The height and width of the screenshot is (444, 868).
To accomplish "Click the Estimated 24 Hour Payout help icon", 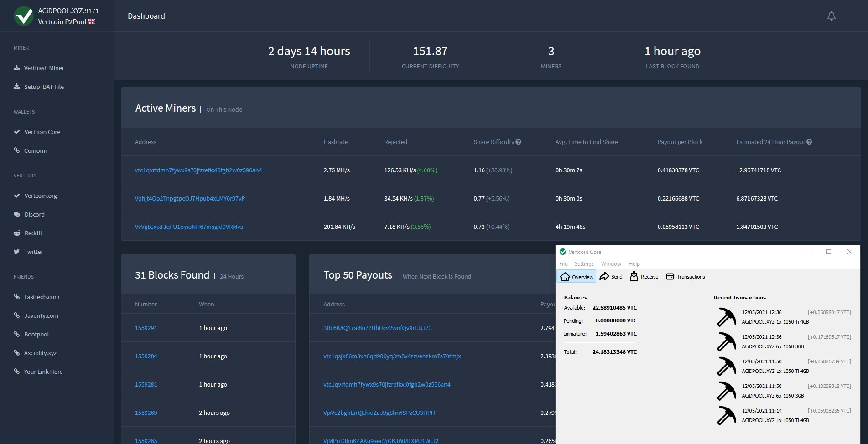I will (809, 142).
